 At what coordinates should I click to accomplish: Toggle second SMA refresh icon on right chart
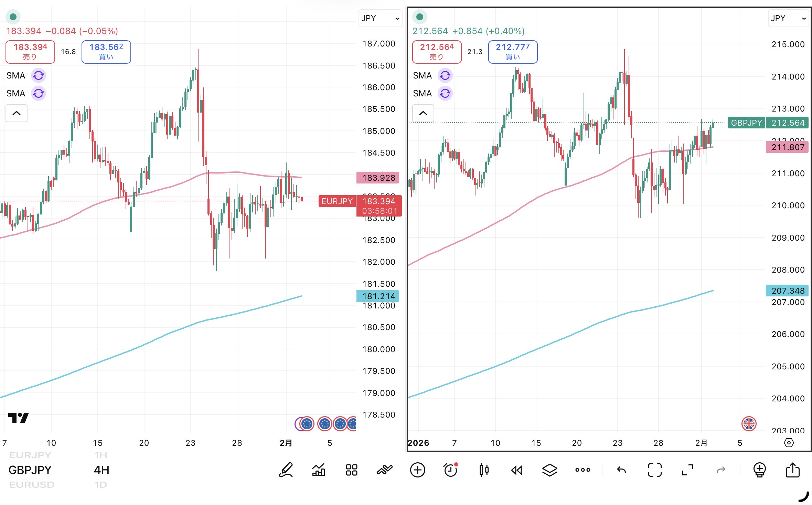pos(445,93)
